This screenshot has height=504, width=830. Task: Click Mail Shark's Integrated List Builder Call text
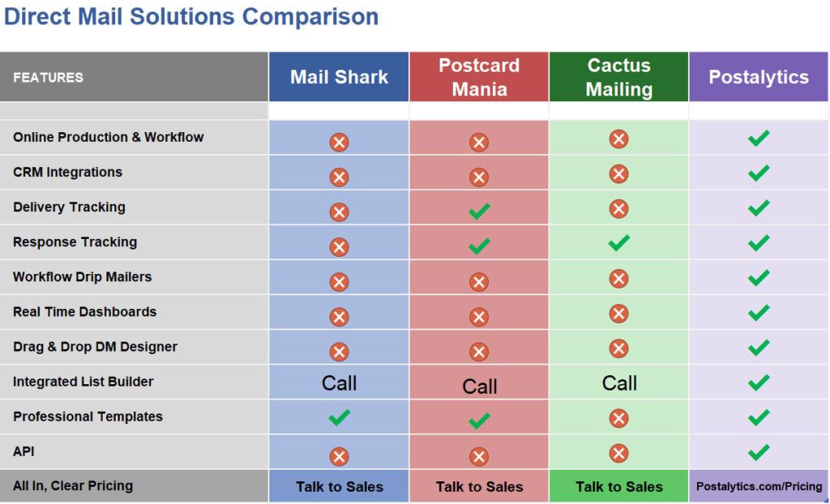click(339, 383)
